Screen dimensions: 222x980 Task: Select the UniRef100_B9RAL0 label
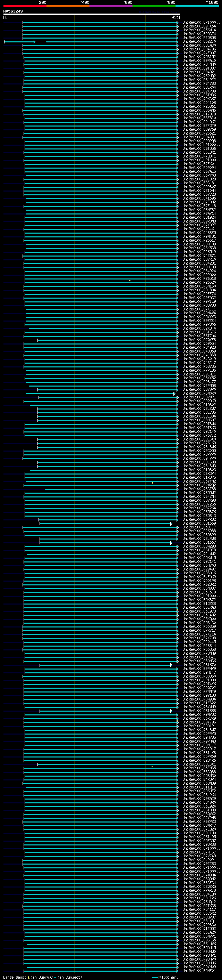tap(199, 60)
